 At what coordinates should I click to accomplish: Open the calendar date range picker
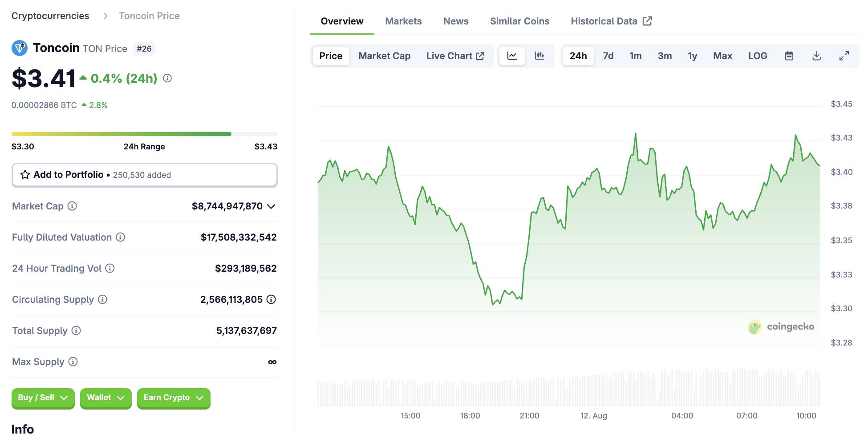pos(789,56)
